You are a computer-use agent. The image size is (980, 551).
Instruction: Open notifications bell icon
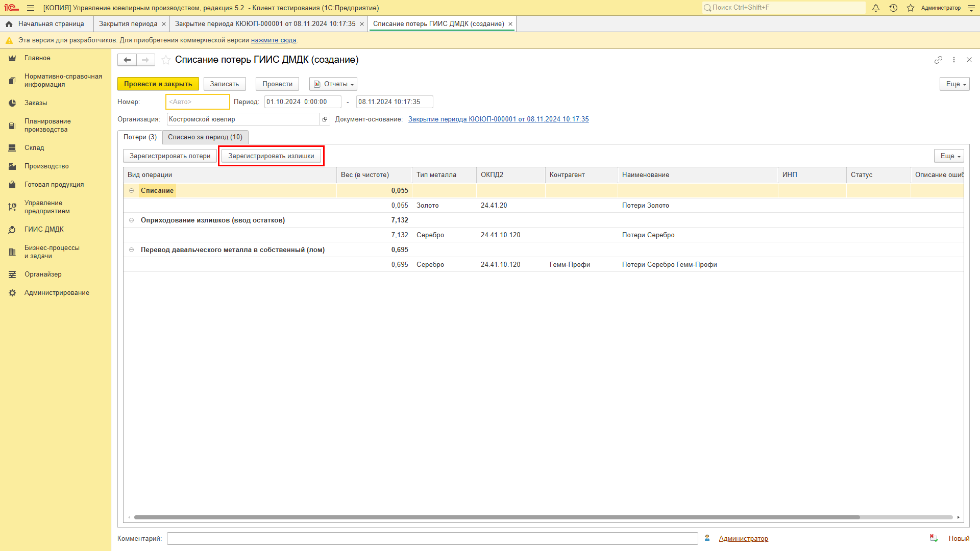click(x=876, y=8)
